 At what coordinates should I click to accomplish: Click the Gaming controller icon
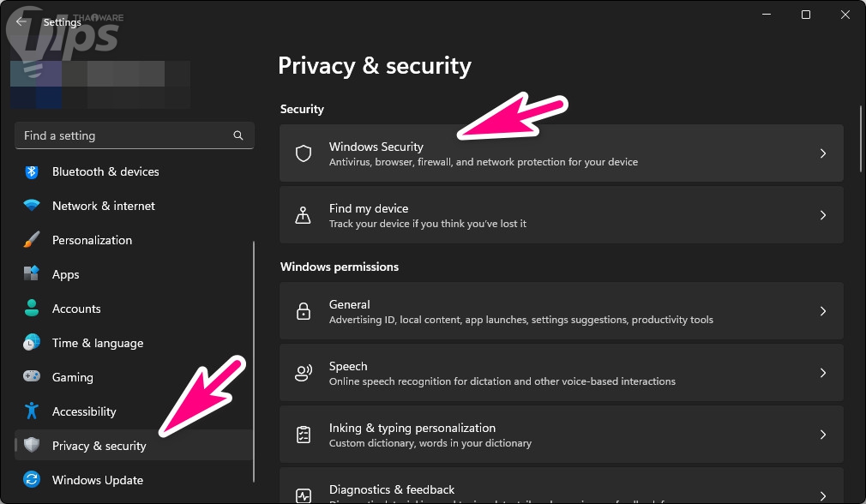pyautogui.click(x=32, y=377)
